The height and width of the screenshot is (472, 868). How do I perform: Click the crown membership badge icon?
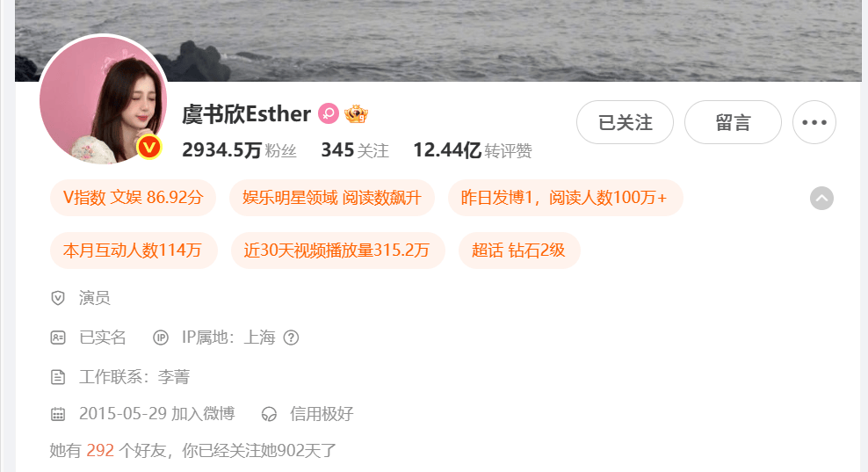[356, 113]
